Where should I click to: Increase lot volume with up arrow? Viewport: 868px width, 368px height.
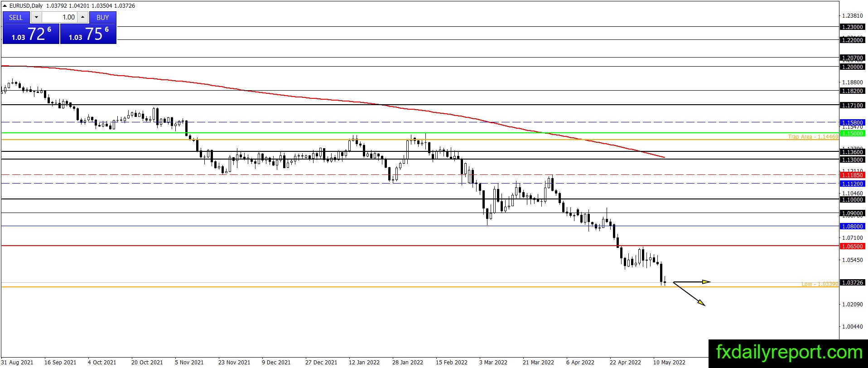pos(82,17)
